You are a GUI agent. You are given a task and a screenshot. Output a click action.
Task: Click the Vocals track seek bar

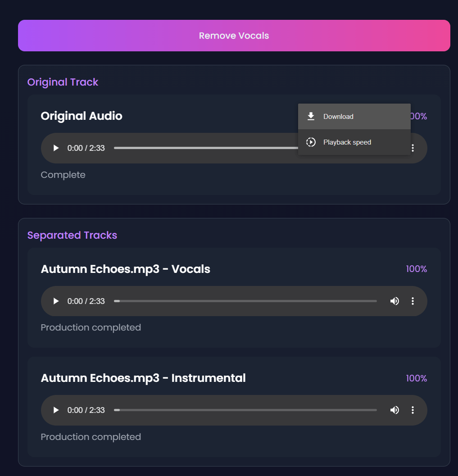coord(245,301)
